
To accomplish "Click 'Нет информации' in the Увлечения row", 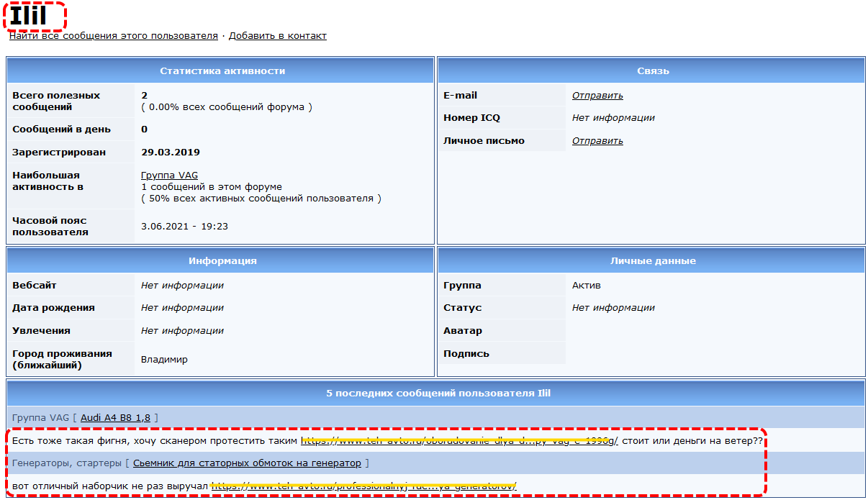I will 182,330.
